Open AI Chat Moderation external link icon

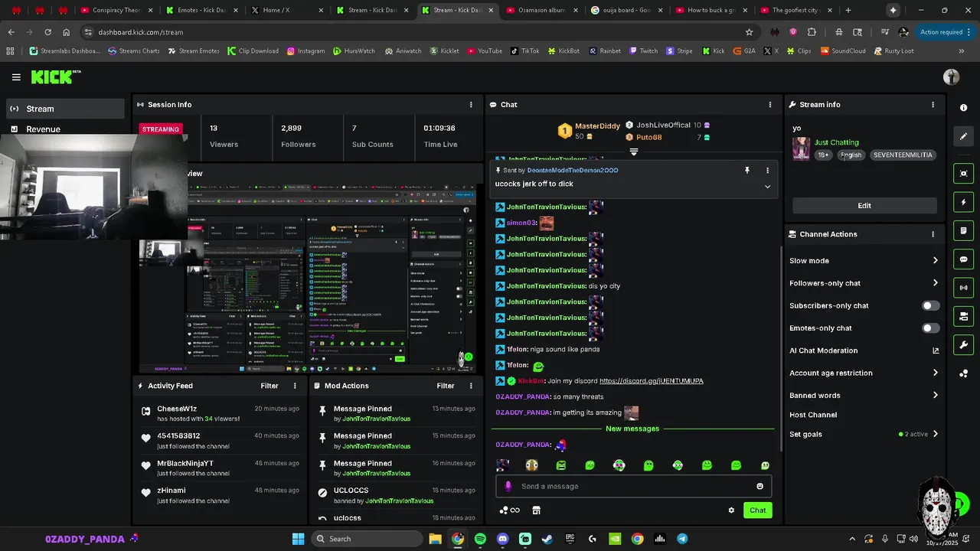[935, 350]
